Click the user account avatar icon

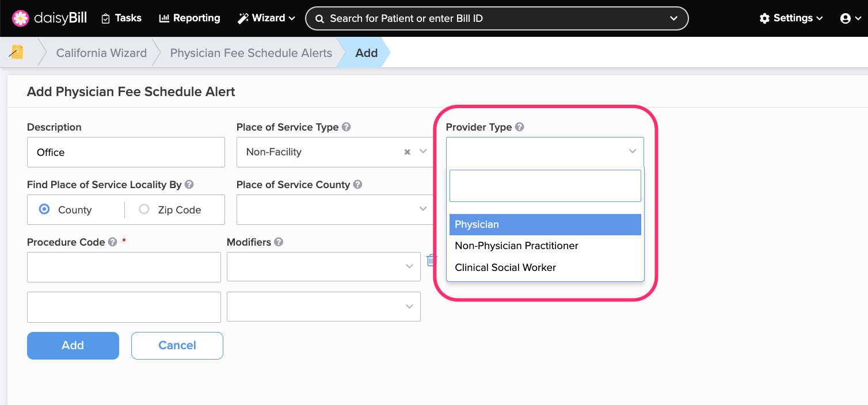coord(846,18)
